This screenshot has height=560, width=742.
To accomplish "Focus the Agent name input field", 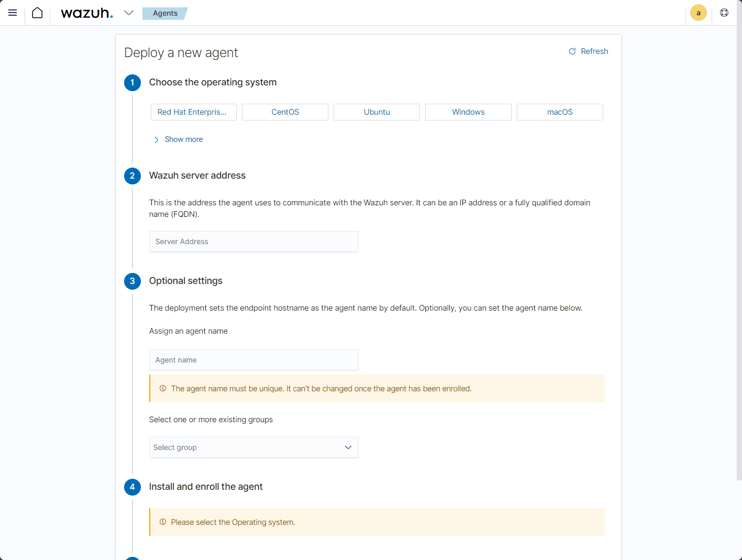I will coord(253,360).
